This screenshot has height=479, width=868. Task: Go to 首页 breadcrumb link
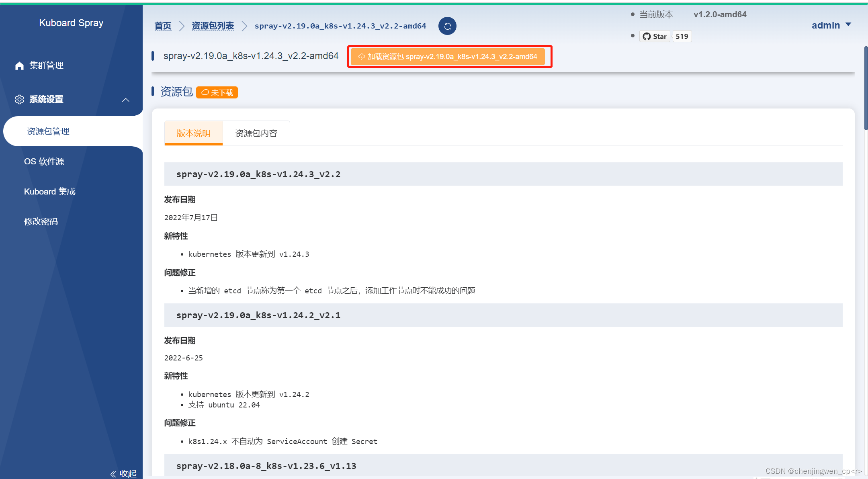pos(163,26)
